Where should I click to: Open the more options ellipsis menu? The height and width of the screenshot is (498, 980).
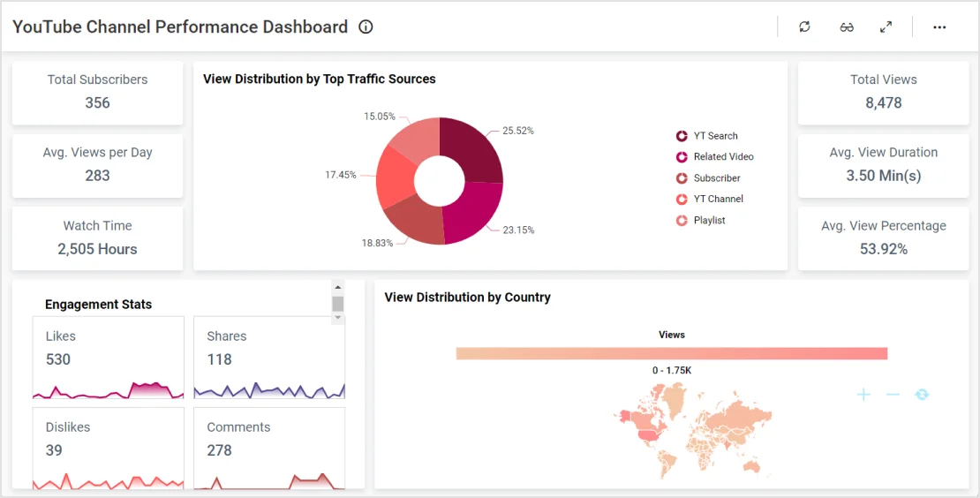(939, 26)
